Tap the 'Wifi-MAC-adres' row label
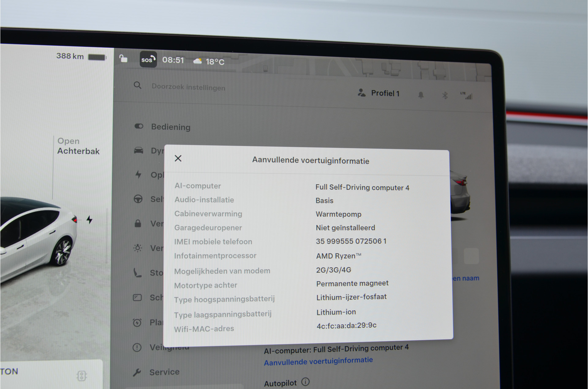 pyautogui.click(x=204, y=329)
